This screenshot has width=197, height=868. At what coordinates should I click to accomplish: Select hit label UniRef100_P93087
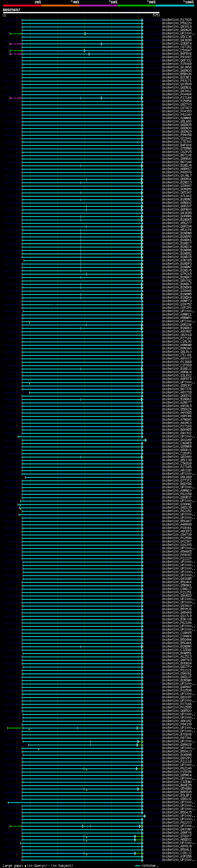(x=176, y=57)
